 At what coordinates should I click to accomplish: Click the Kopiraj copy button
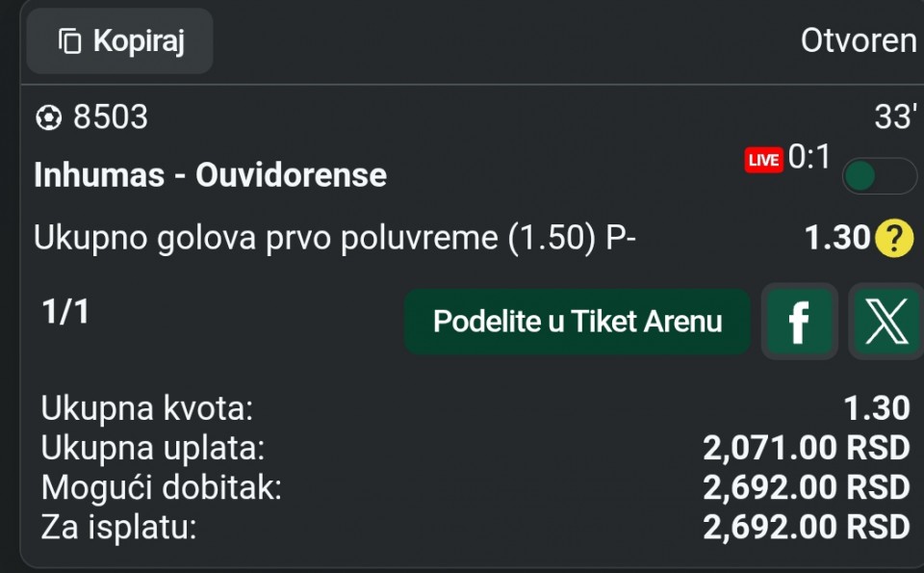(x=120, y=41)
